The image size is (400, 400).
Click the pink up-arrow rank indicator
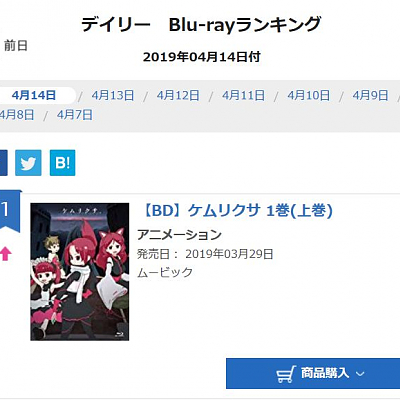[6, 254]
